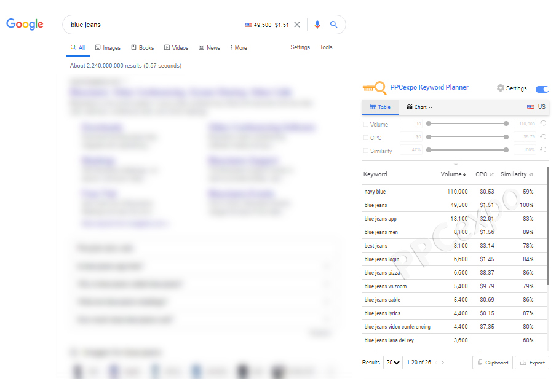The width and height of the screenshot is (556, 392).
Task: Open the PPCexpo Keyword Planner link
Action: point(429,87)
